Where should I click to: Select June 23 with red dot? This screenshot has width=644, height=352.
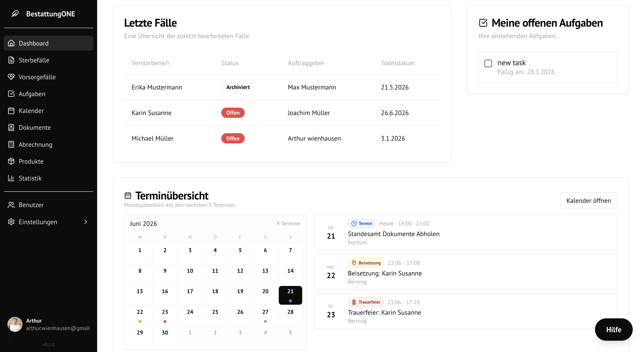(x=165, y=316)
